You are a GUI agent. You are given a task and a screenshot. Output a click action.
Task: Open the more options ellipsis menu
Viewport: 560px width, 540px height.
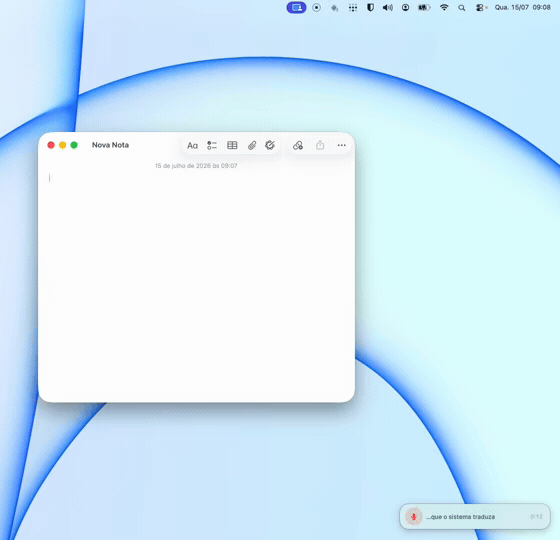[342, 145]
